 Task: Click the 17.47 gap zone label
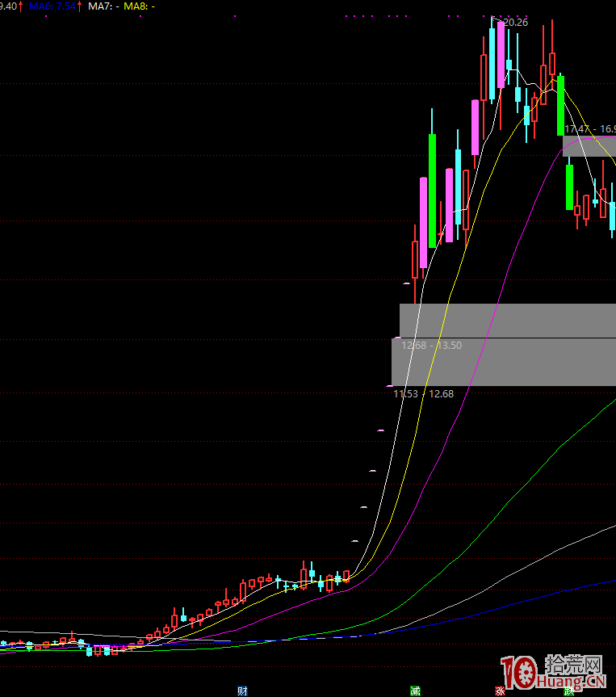(x=589, y=129)
